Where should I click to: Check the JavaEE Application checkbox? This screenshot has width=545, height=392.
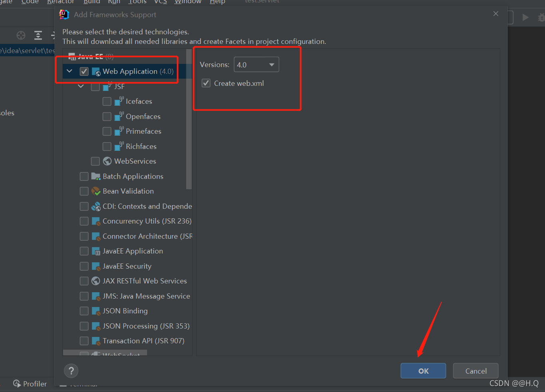tap(84, 251)
